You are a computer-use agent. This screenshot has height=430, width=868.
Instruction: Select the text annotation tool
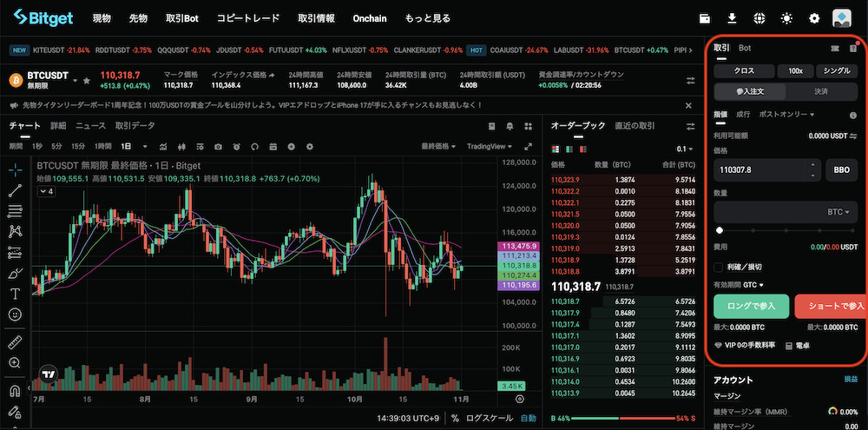pos(16,294)
